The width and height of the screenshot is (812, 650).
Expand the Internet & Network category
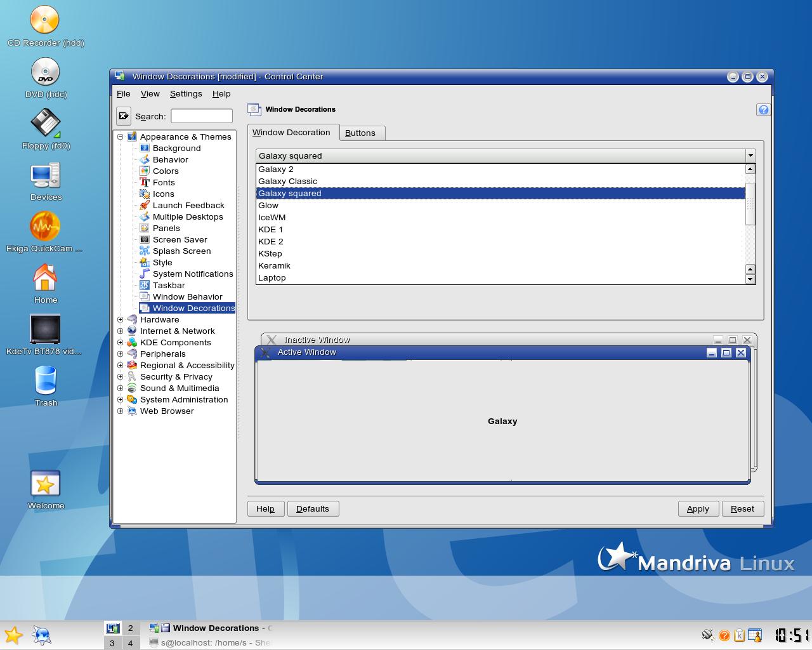(x=120, y=331)
